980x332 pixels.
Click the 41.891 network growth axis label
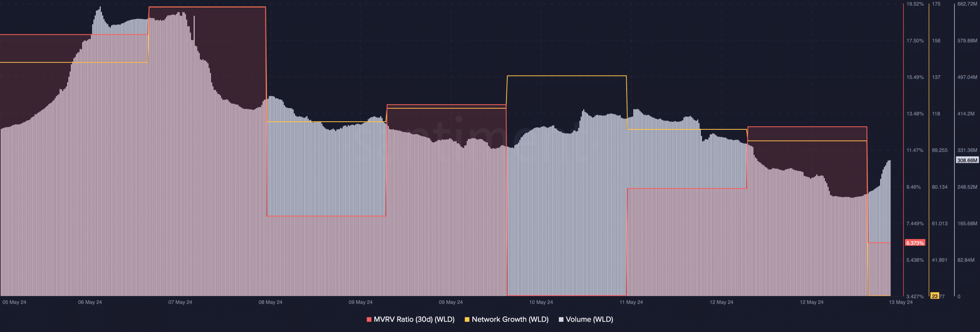[940, 260]
